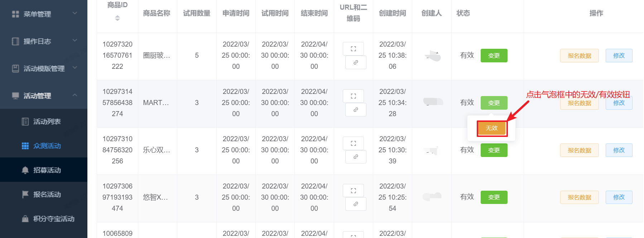Click 变更 button in the 乐心双 row
The height and width of the screenshot is (238, 644).
494,150
